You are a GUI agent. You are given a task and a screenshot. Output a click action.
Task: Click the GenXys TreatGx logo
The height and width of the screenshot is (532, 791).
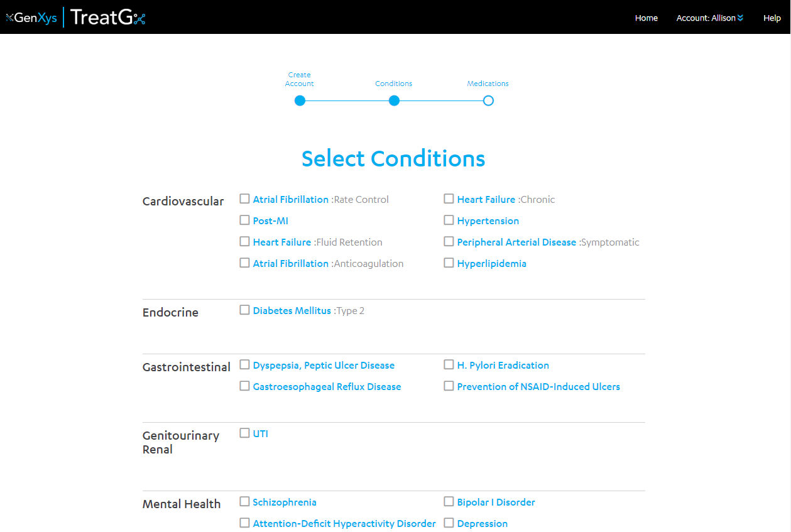point(75,17)
